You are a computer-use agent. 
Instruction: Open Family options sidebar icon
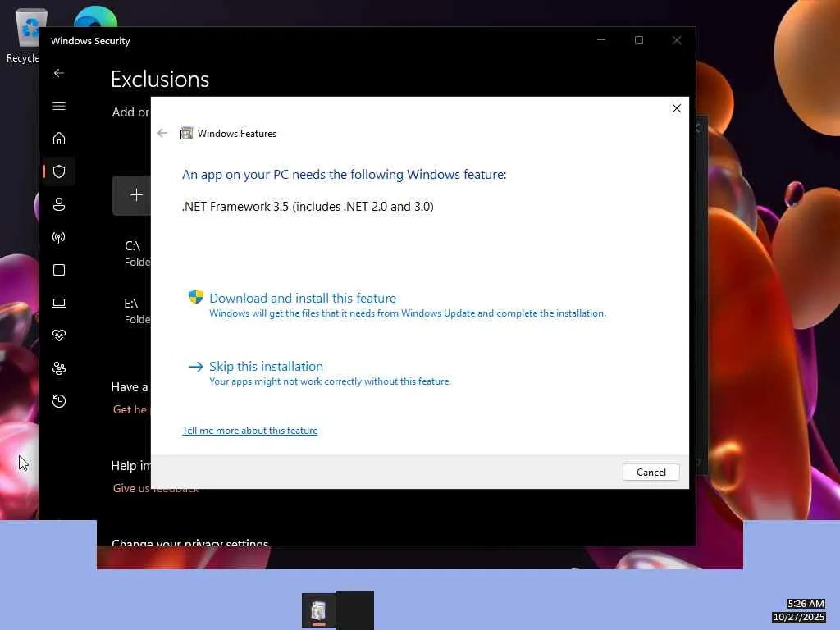pos(59,368)
